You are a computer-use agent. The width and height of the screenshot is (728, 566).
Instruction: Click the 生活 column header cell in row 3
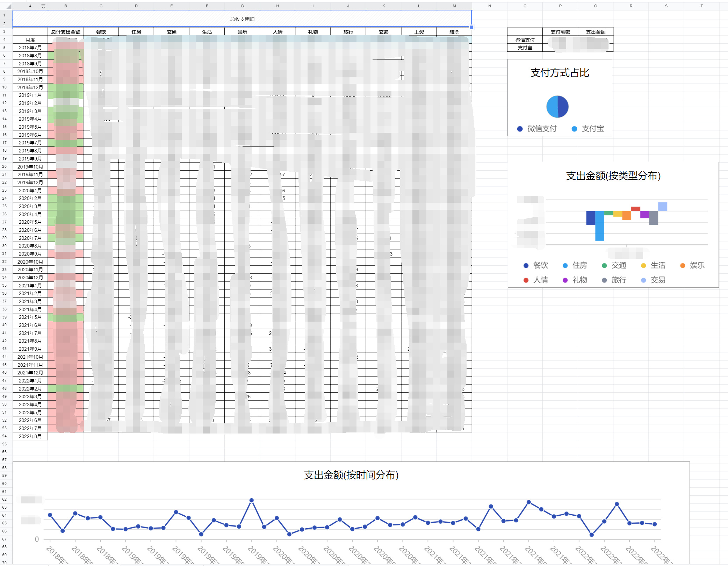207,32
